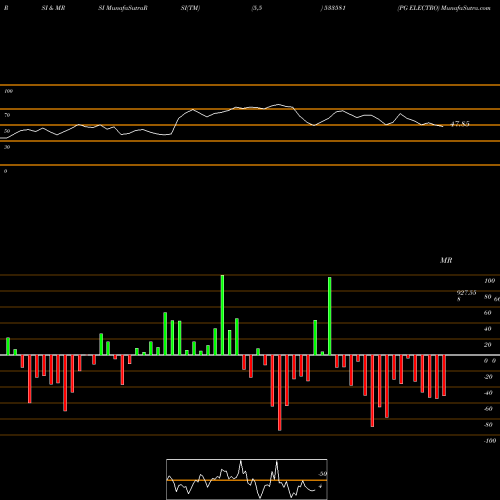Click the -60 label on MR axis
The height and width of the screenshot is (500, 500).
click(x=488, y=409)
